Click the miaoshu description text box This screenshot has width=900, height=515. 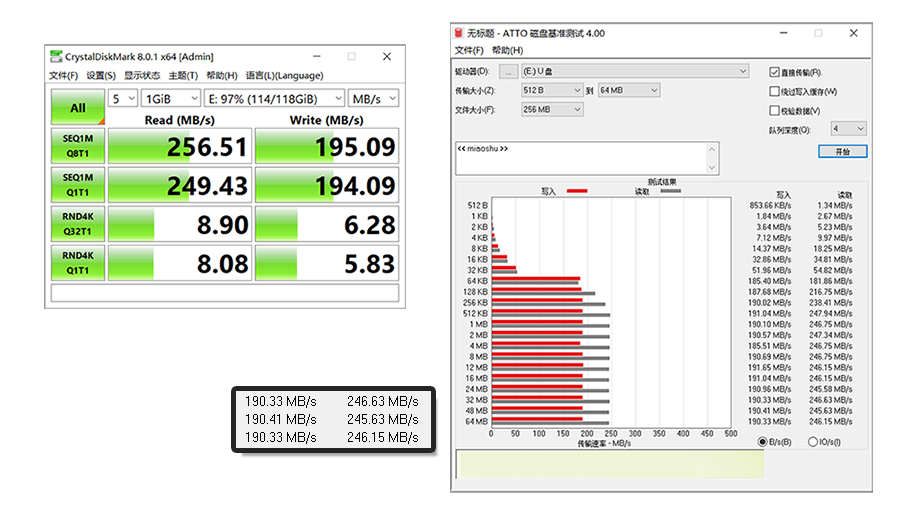tap(586, 158)
